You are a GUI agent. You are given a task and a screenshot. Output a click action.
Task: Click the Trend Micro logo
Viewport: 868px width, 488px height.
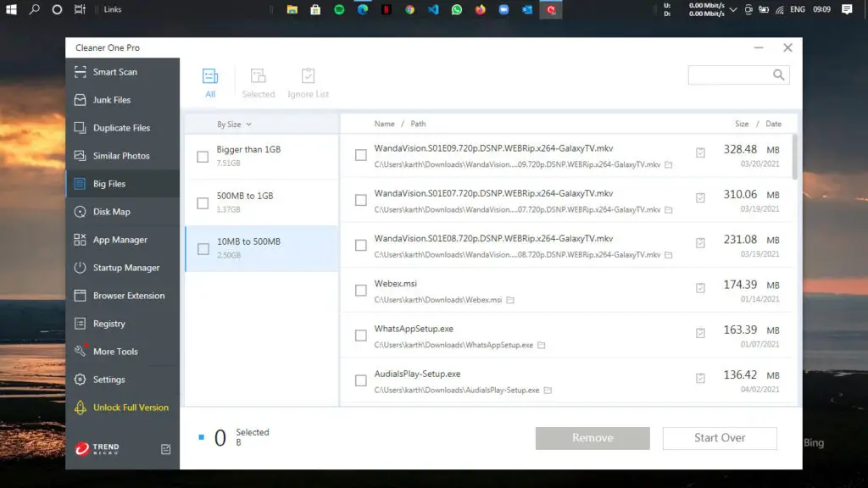pyautogui.click(x=97, y=449)
